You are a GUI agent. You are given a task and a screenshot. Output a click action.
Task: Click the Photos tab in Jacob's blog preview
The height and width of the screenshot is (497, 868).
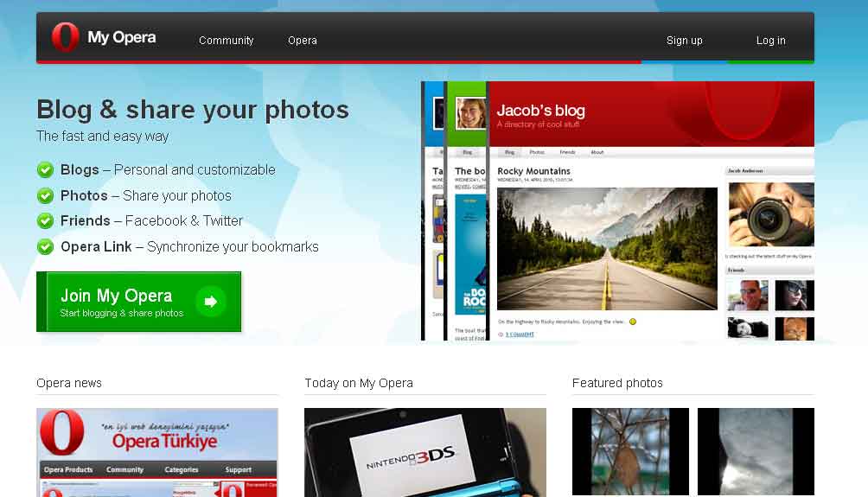[x=537, y=152]
